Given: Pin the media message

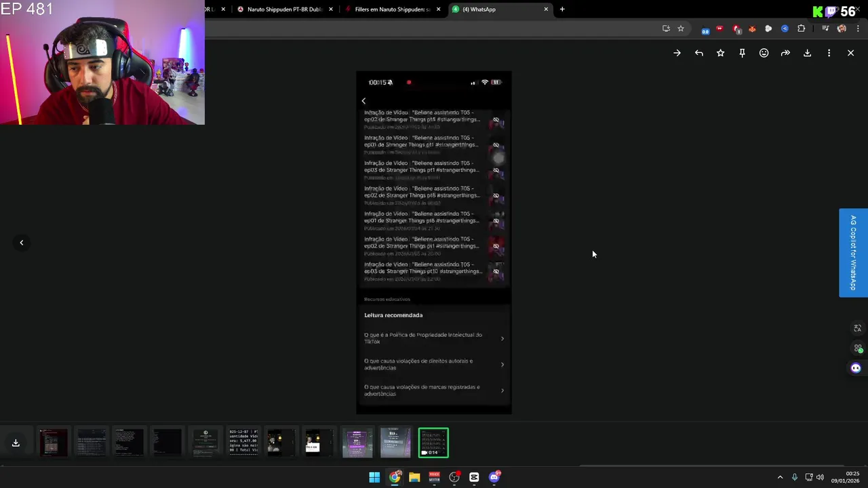Looking at the screenshot, I should click(742, 53).
